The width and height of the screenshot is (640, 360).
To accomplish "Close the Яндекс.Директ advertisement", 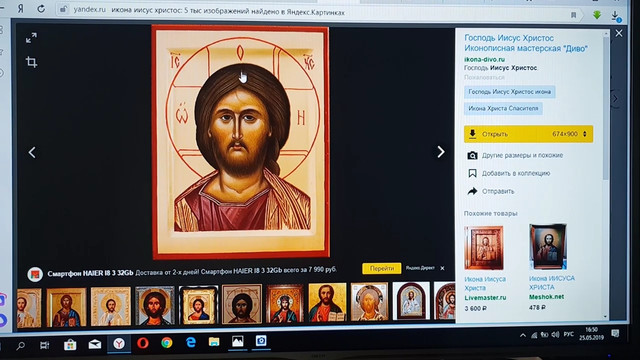I will click(x=442, y=268).
